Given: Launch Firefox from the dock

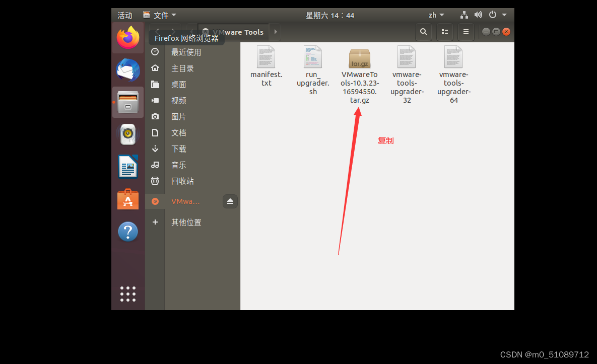Looking at the screenshot, I should click(128, 37).
